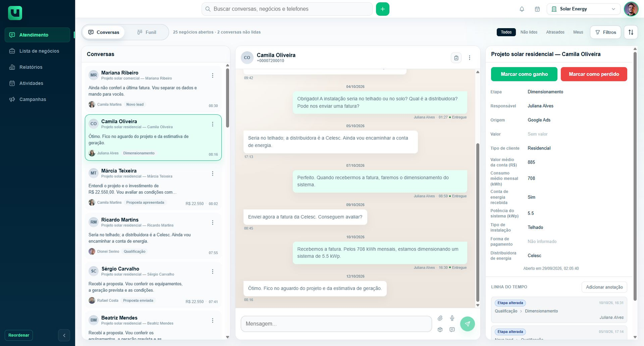
Task: Open Relatórios in the sidebar
Action: 37,67
